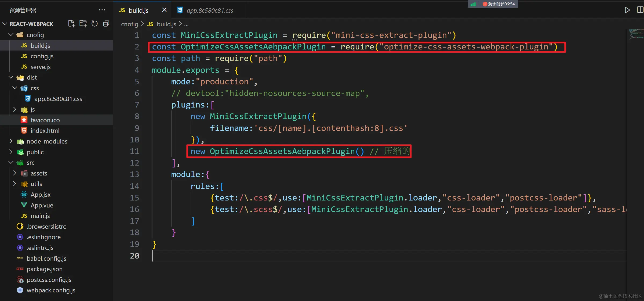Close the build.js editor tab

click(164, 10)
